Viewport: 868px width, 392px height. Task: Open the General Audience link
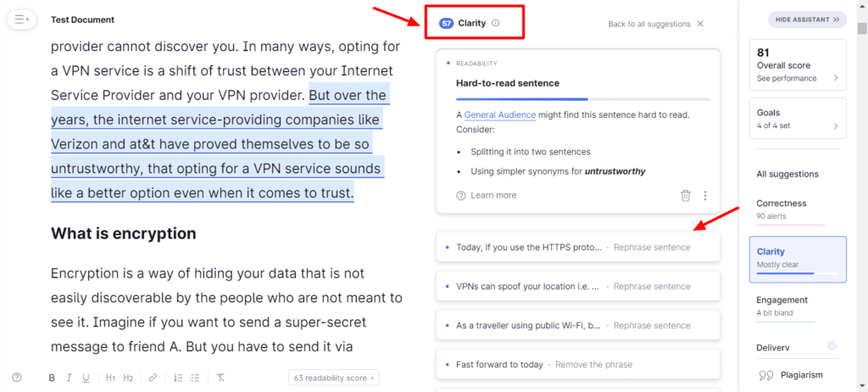coord(499,115)
